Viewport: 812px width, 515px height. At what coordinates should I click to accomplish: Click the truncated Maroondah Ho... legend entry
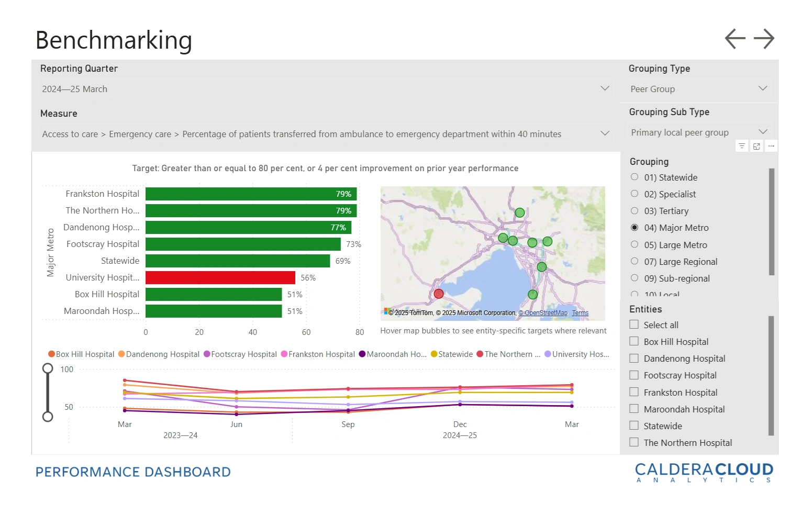[393, 354]
